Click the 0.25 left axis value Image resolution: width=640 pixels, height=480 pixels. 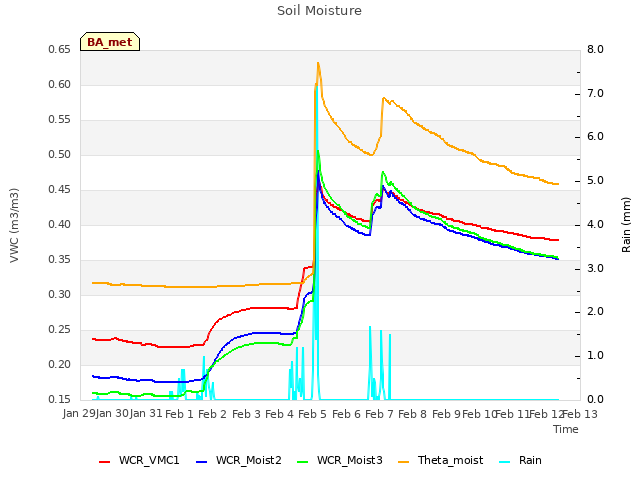tap(59, 329)
